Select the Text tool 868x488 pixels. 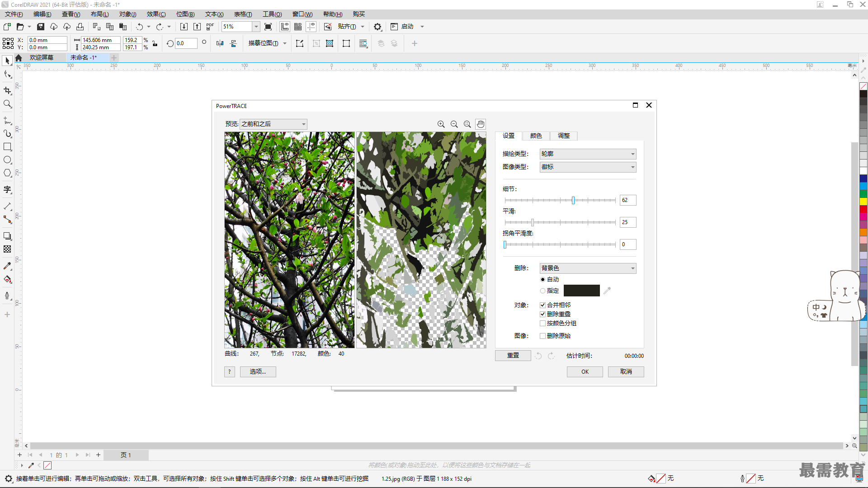click(7, 189)
